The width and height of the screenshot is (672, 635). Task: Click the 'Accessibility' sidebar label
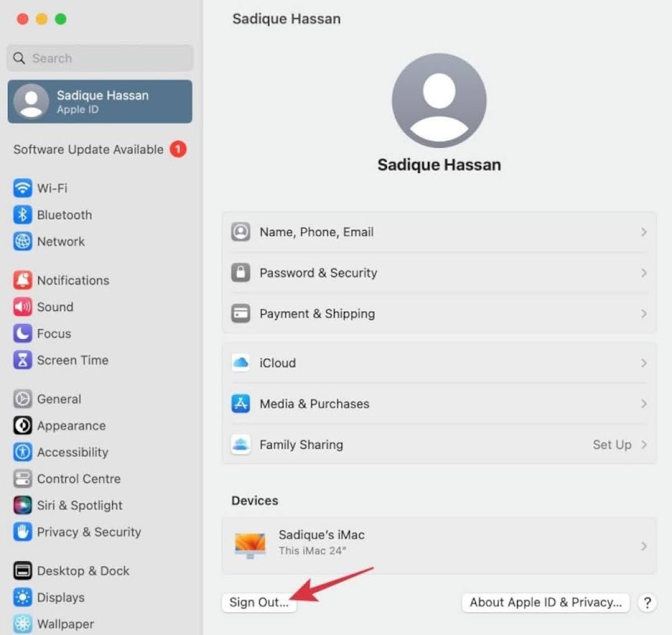pos(73,452)
